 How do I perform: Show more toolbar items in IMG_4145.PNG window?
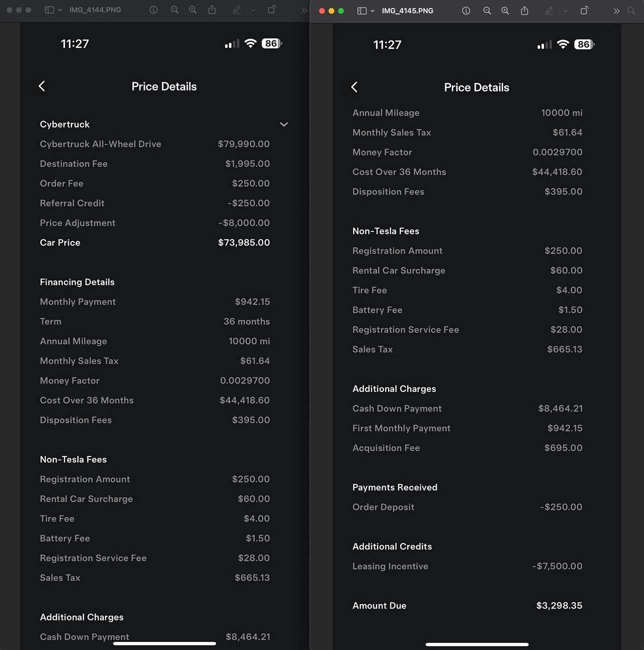(617, 10)
